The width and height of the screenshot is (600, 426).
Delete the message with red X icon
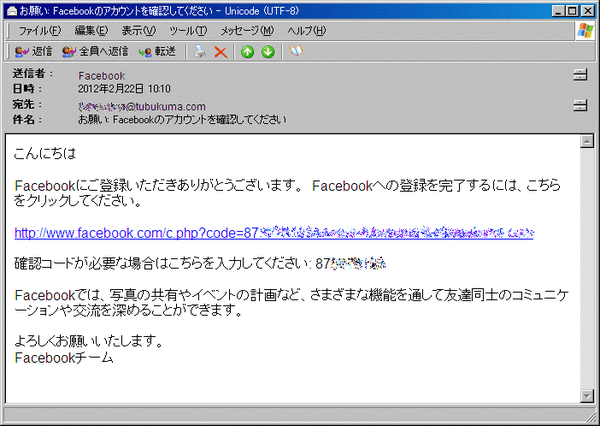point(221,52)
